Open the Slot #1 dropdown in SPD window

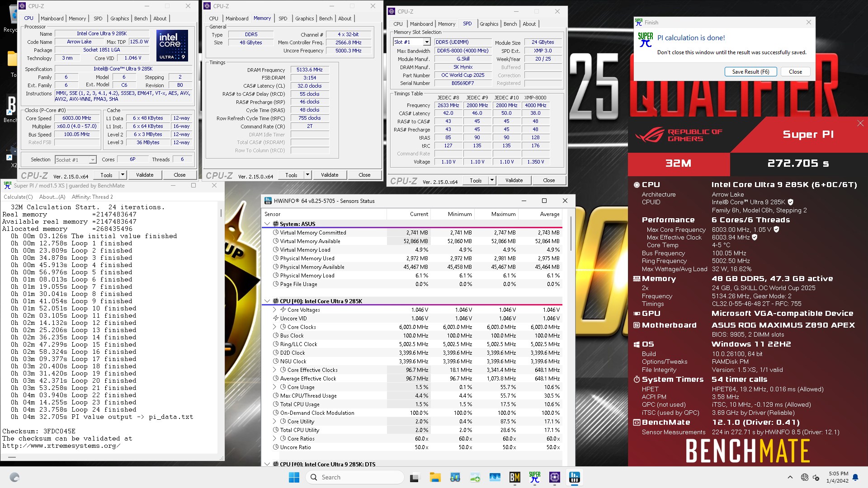[x=426, y=42]
